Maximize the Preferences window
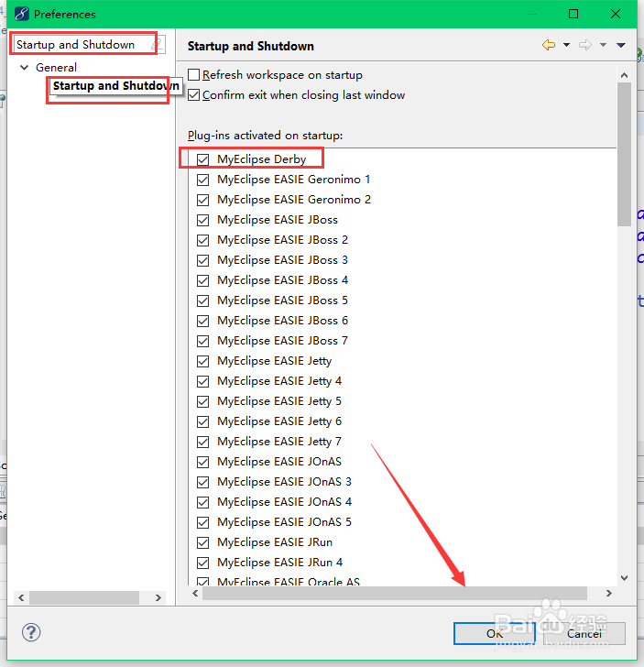Screen dimensions: 644x667 [573, 14]
